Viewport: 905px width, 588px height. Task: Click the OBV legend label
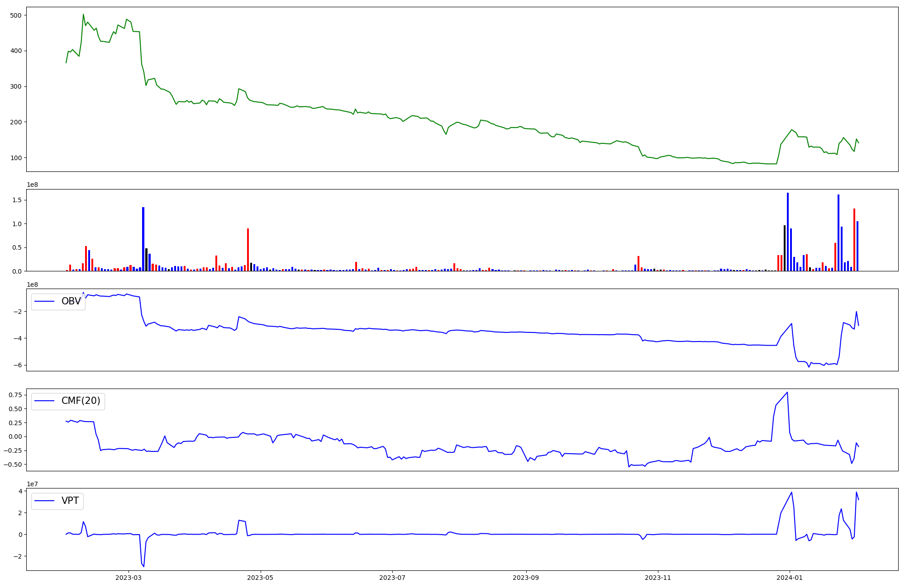click(71, 301)
